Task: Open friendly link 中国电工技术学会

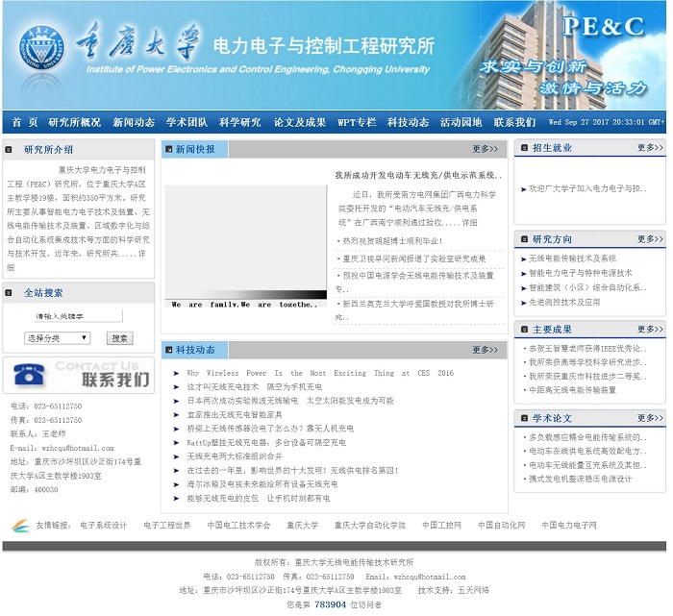Action: 238,526
